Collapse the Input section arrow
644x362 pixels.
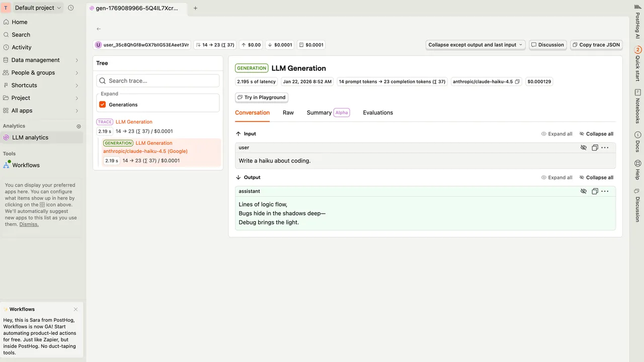pos(238,134)
